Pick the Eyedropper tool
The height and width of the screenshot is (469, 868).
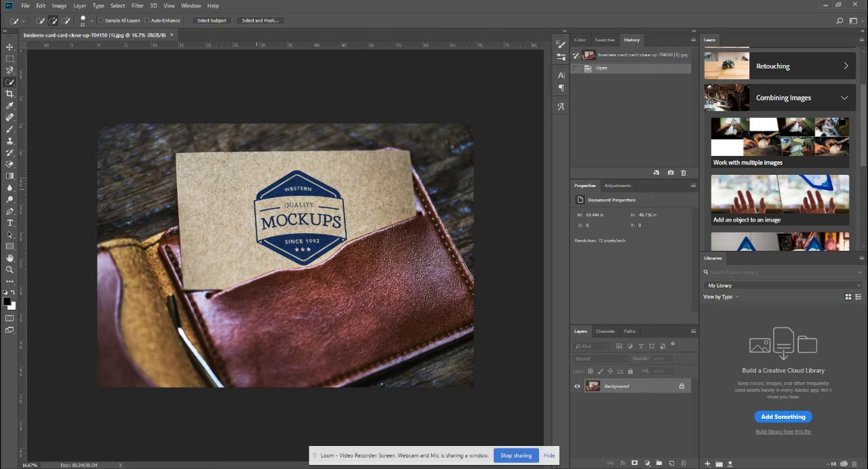[9, 106]
